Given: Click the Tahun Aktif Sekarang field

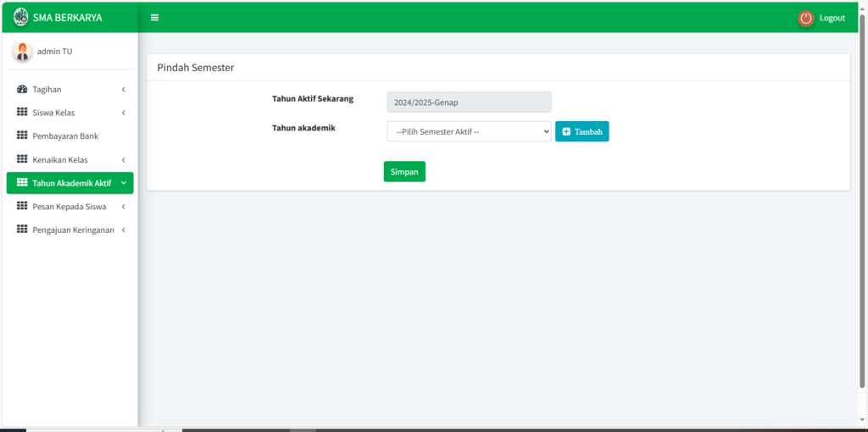Looking at the screenshot, I should coord(469,102).
